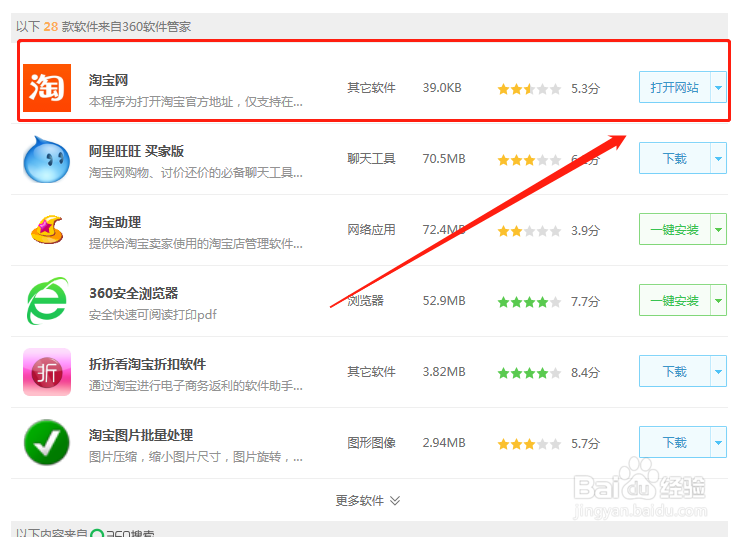Open the 360安全浏览器 title link
This screenshot has width=748, height=537.
[x=134, y=293]
